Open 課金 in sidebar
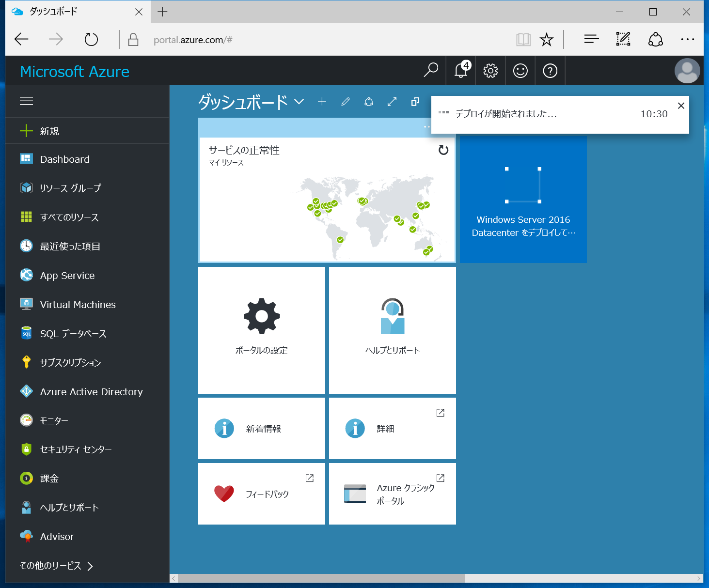This screenshot has width=709, height=588. (87, 479)
